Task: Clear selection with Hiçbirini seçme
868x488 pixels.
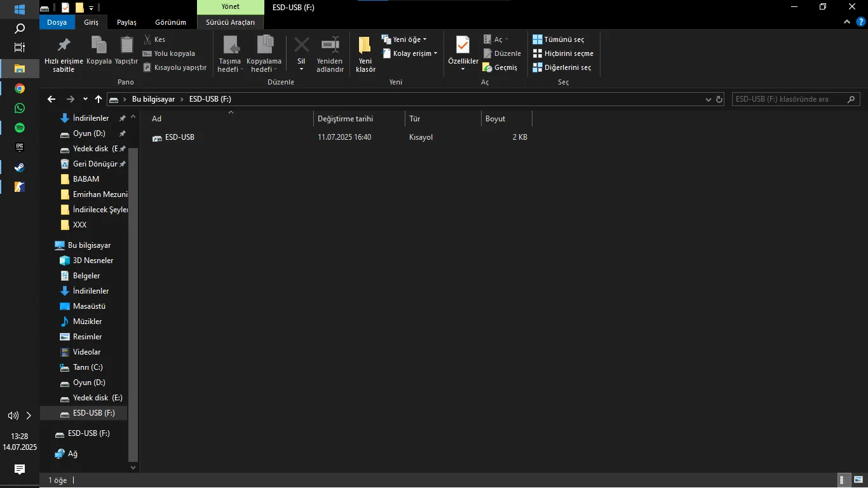Action: click(x=563, y=53)
